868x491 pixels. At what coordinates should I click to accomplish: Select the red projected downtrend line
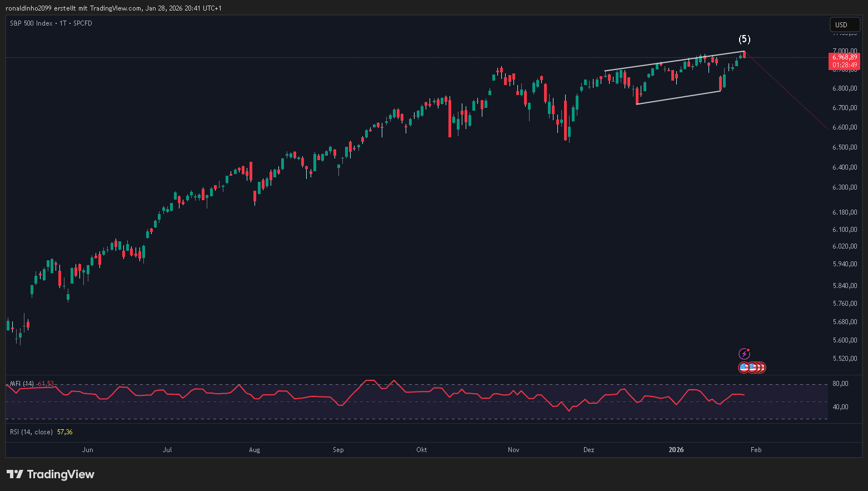[x=786, y=90]
